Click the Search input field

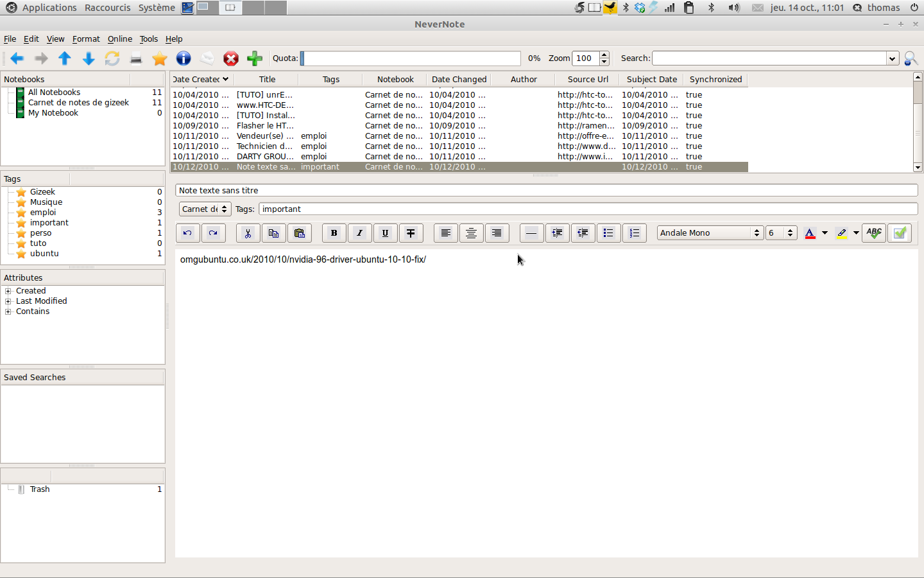click(770, 58)
